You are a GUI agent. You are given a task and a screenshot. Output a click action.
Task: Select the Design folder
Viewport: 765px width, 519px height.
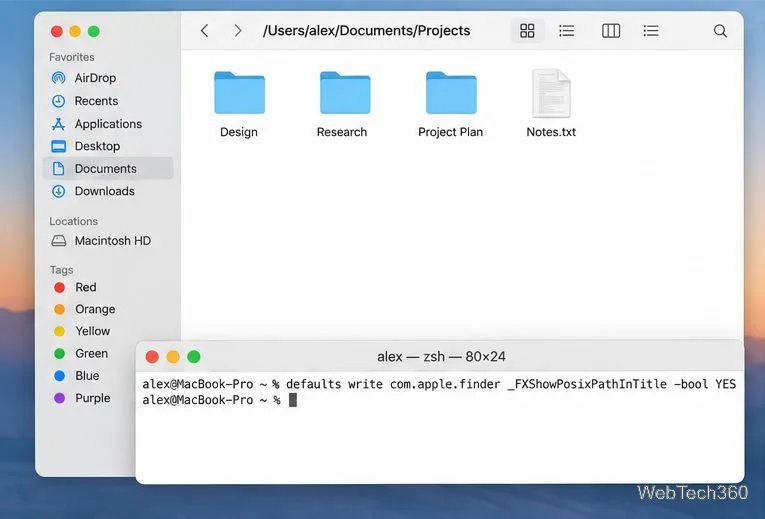(239, 105)
